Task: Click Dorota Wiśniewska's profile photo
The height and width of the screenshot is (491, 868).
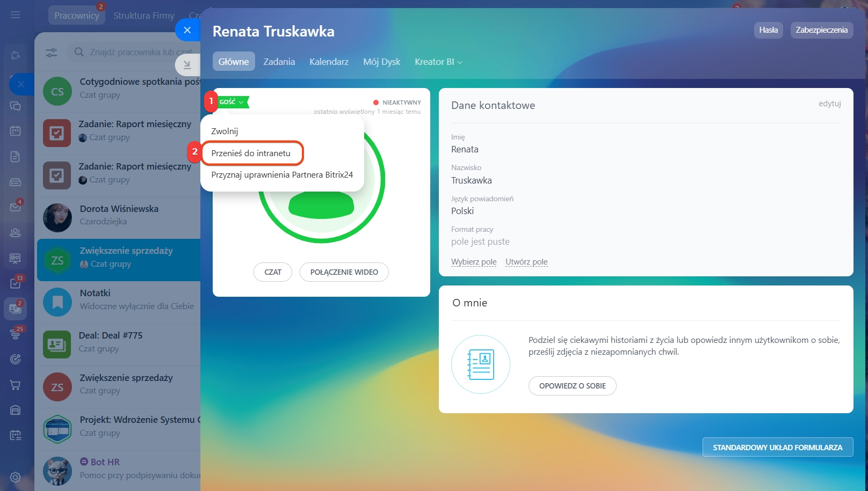Action: tap(57, 218)
